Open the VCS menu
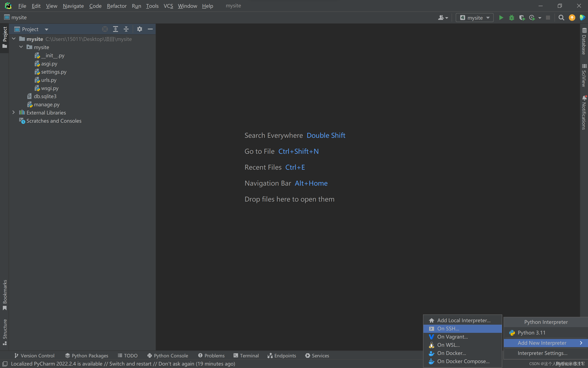588x368 pixels. pos(168,6)
